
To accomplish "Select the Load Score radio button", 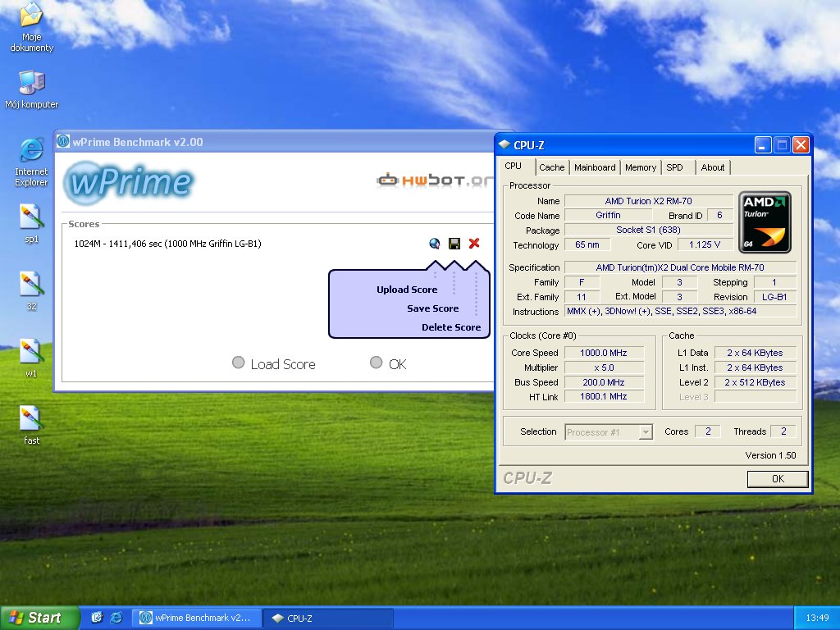I will point(239,363).
